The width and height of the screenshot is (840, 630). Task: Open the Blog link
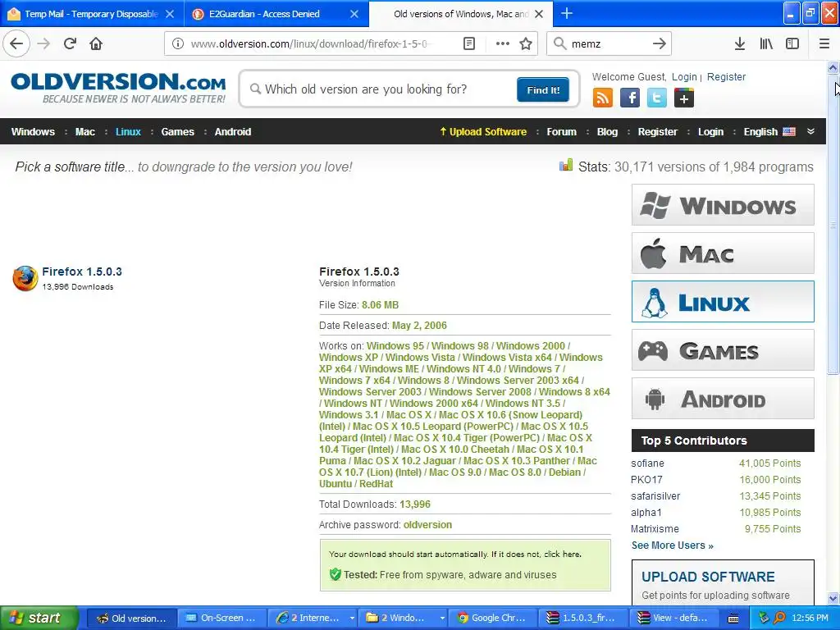[x=607, y=132]
